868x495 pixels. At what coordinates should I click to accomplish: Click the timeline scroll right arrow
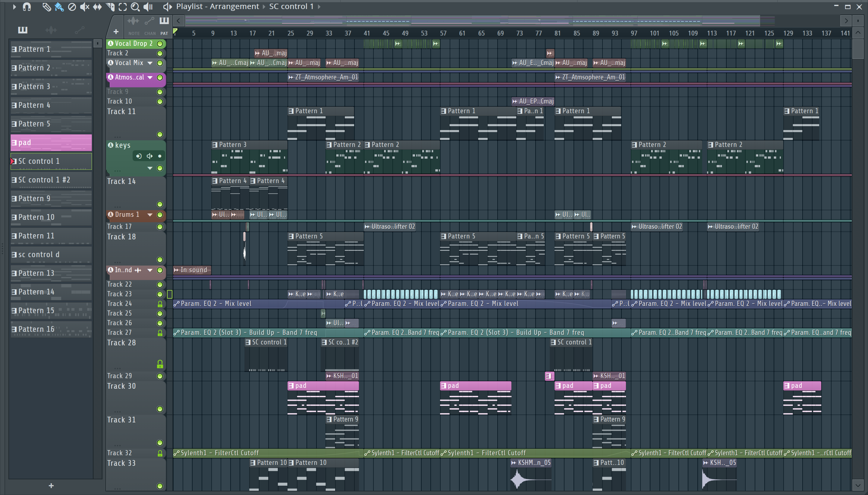pyautogui.click(x=846, y=21)
